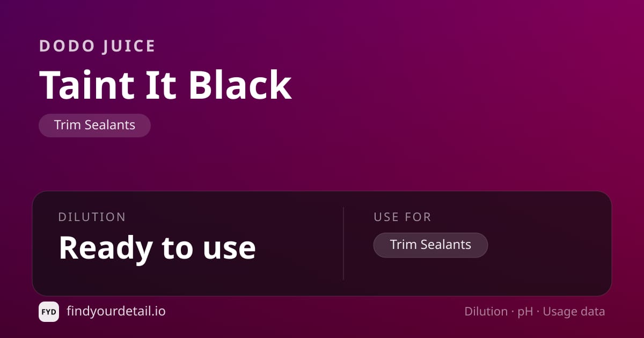The height and width of the screenshot is (338, 644).
Task: Click the word Sealants in the top tag
Action: click(x=111, y=126)
